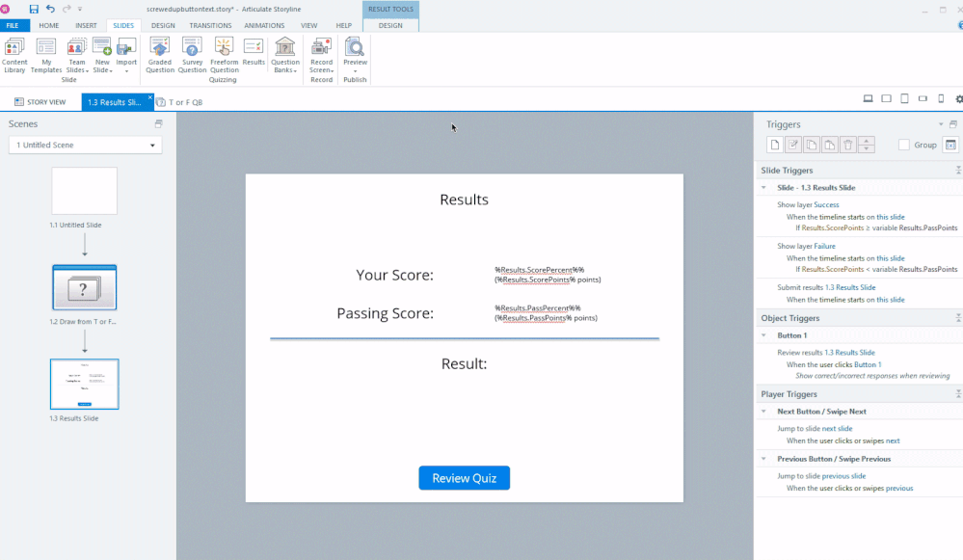The height and width of the screenshot is (560, 963).
Task: Open the Quick Access Toolbar customize arrow
Action: coord(80,10)
